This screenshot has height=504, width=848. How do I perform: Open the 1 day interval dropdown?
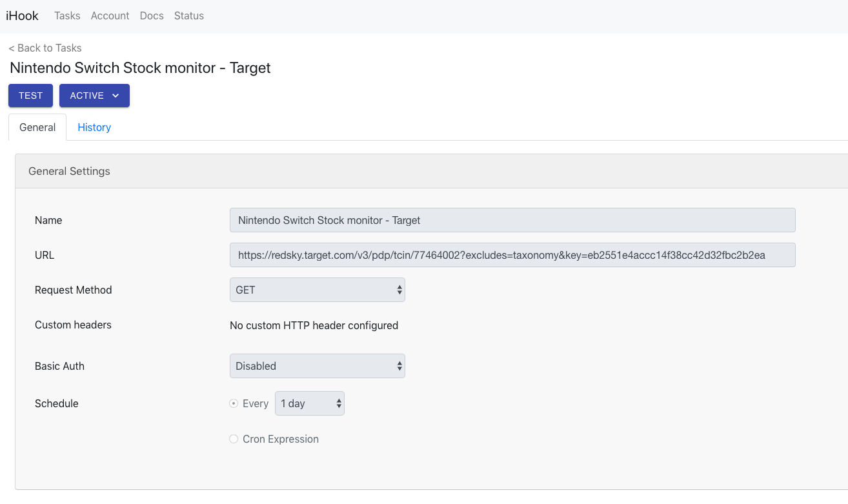(310, 403)
